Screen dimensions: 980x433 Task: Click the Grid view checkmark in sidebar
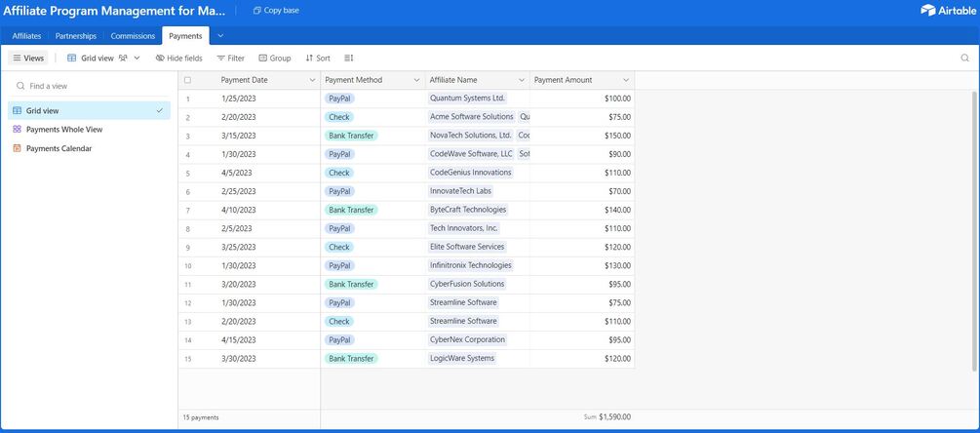pyautogui.click(x=159, y=110)
